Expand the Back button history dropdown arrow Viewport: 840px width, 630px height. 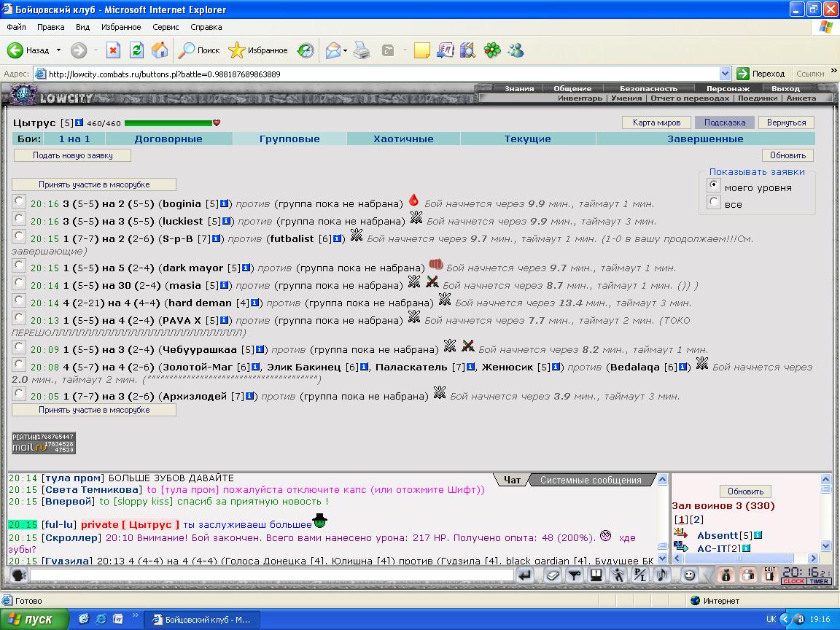[x=58, y=50]
